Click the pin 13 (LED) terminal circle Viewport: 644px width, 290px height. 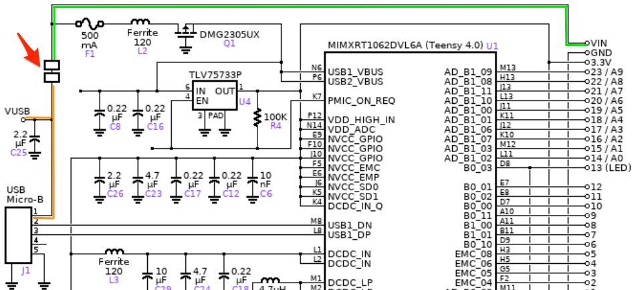pos(587,167)
